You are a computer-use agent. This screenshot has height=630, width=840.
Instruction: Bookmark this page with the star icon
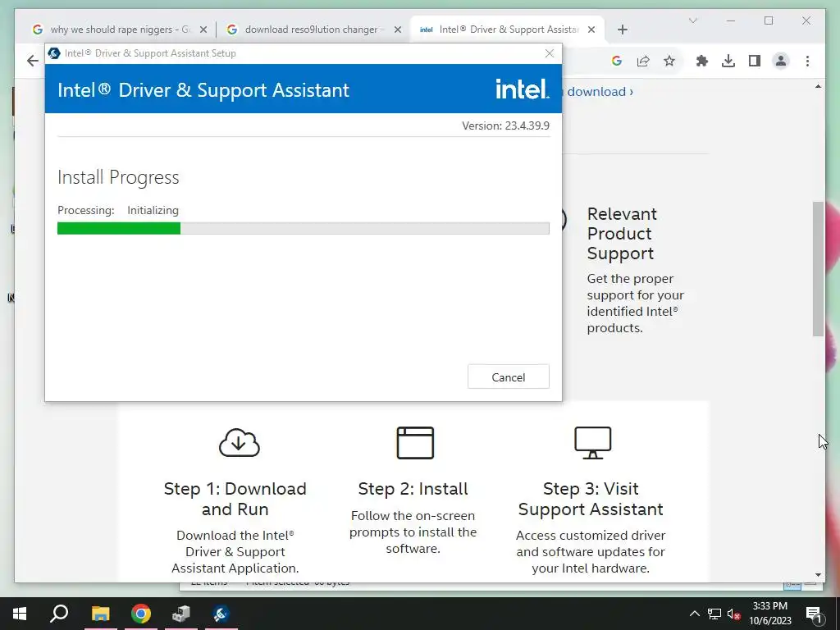pos(669,61)
